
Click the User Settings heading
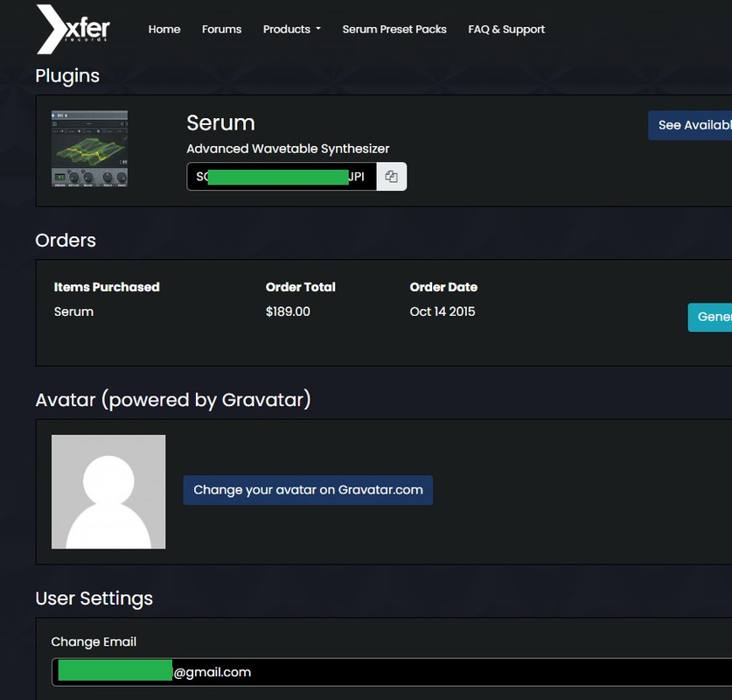(94, 598)
